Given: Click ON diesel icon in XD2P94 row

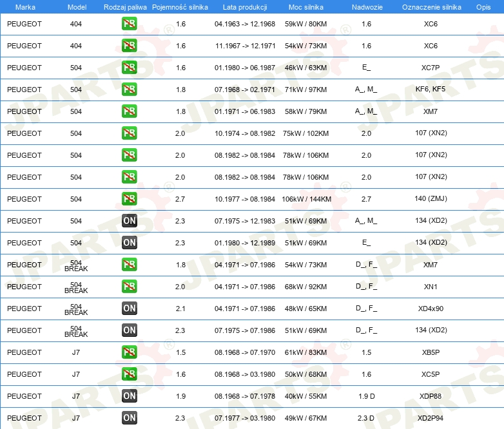Looking at the screenshot, I should point(129,418).
